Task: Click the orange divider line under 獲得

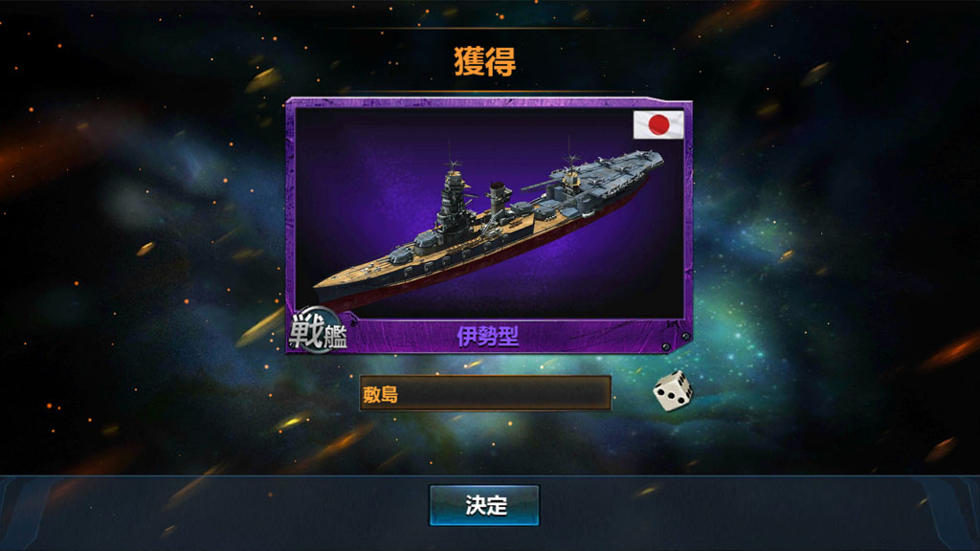Action: 487,91
